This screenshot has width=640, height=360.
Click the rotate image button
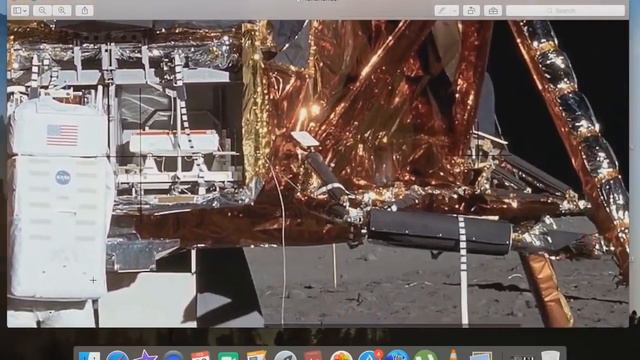point(471,11)
